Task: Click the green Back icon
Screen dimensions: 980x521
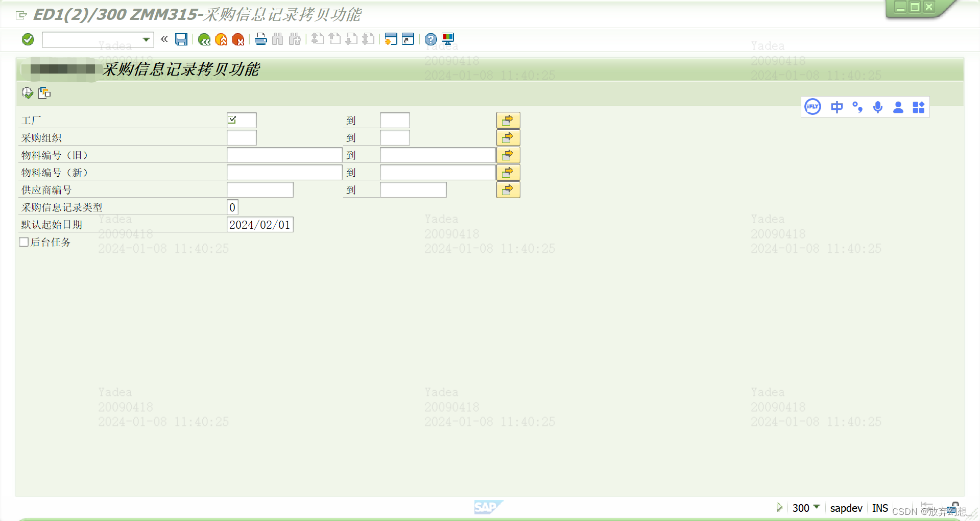Action: pyautogui.click(x=204, y=39)
